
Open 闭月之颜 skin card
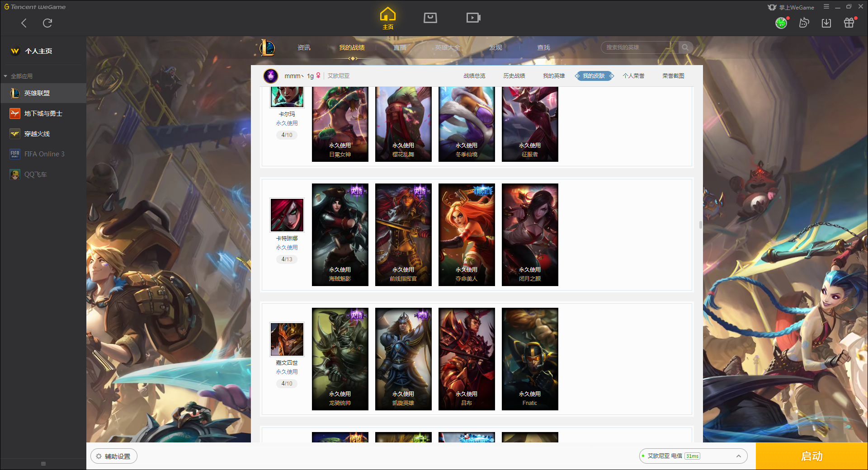(x=530, y=235)
